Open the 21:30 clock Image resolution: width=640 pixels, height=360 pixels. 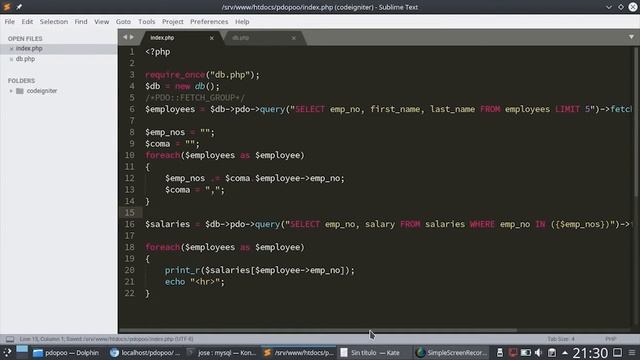590,353
